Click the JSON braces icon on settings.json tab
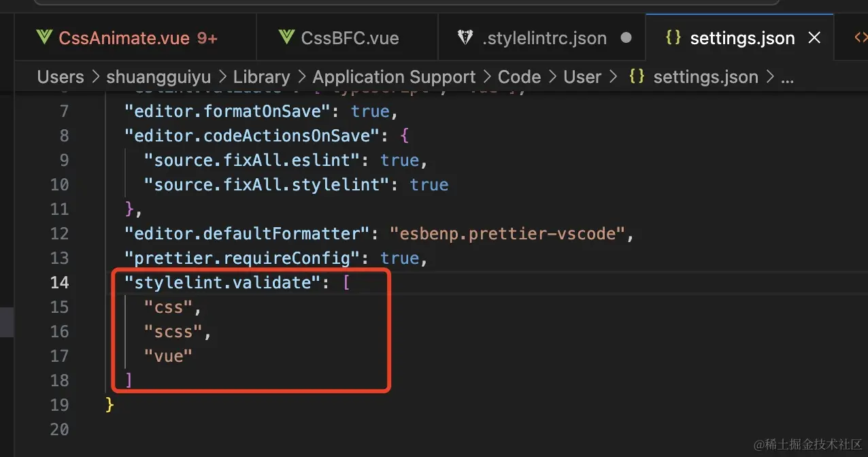The image size is (868, 457). [x=673, y=37]
